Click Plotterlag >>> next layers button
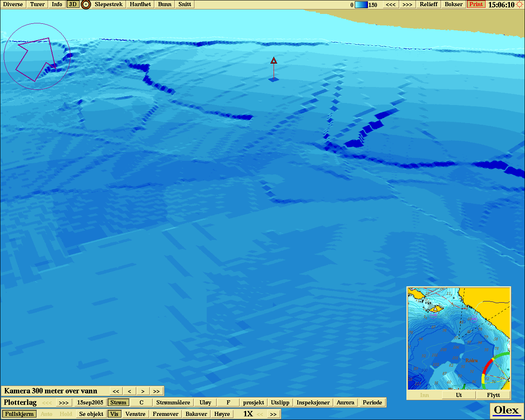This screenshot has width=525, height=420. (x=64, y=402)
